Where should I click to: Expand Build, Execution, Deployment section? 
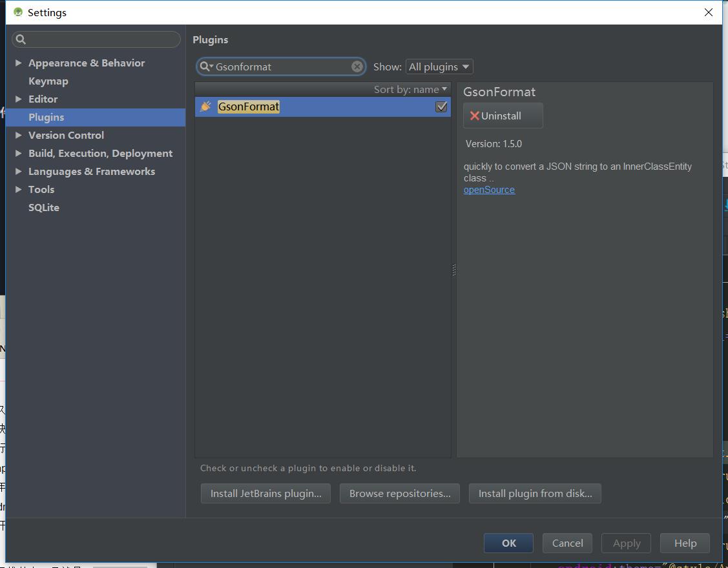click(19, 153)
